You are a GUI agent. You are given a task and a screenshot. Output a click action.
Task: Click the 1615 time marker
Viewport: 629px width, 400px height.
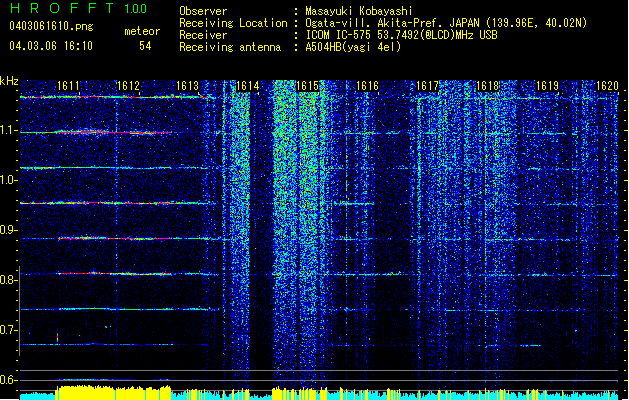point(307,86)
